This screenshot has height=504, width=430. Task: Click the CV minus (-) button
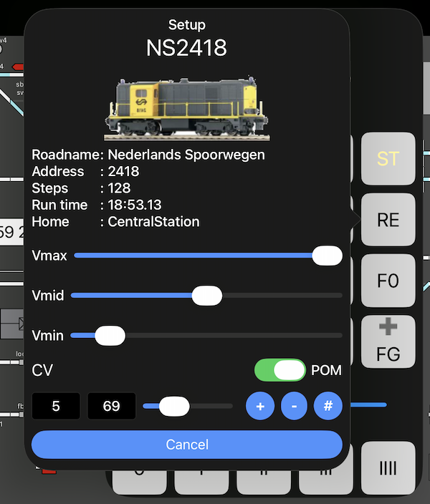(x=294, y=407)
